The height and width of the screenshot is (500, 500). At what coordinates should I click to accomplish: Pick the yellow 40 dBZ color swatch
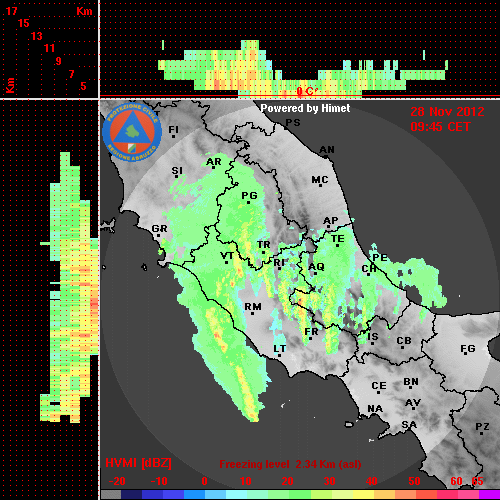click(363, 494)
